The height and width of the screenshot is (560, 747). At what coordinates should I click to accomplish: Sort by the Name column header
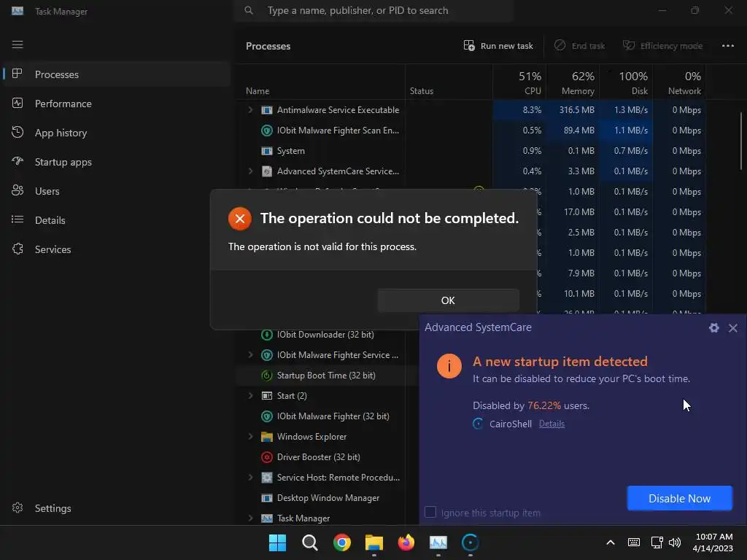click(321, 82)
